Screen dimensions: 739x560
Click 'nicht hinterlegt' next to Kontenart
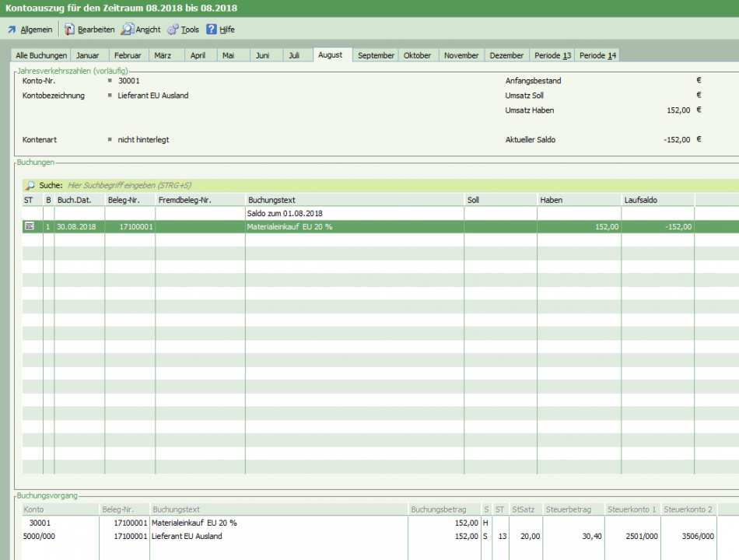(143, 139)
